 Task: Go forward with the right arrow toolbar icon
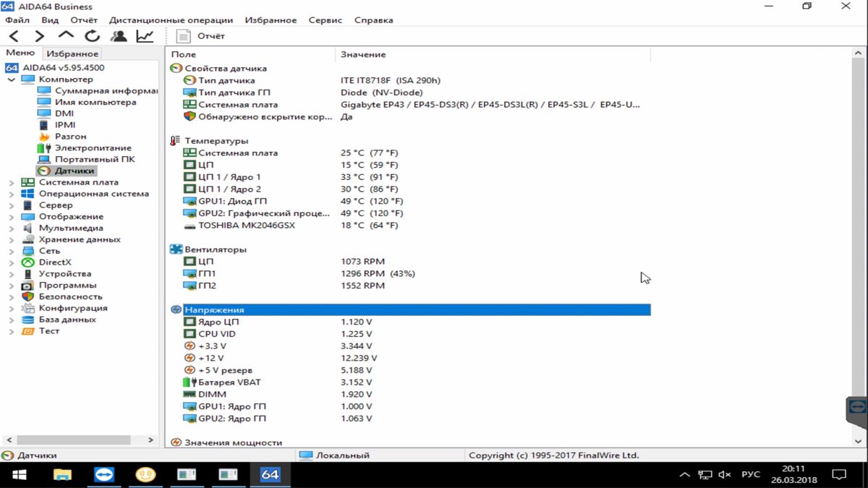tap(40, 35)
